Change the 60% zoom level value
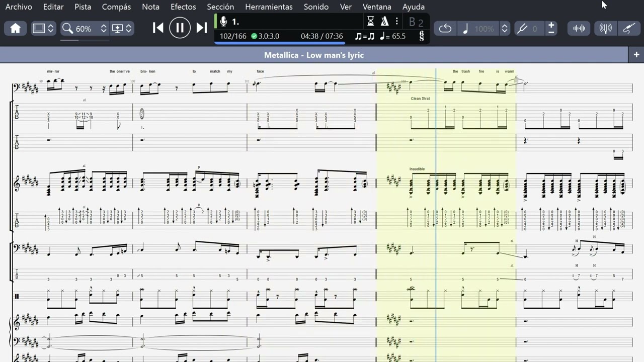The width and height of the screenshot is (644, 362). tap(84, 29)
